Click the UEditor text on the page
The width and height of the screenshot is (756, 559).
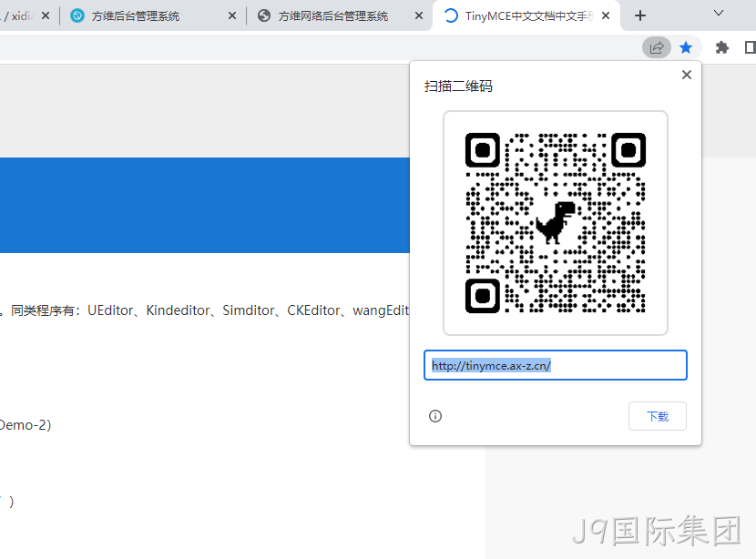click(110, 310)
